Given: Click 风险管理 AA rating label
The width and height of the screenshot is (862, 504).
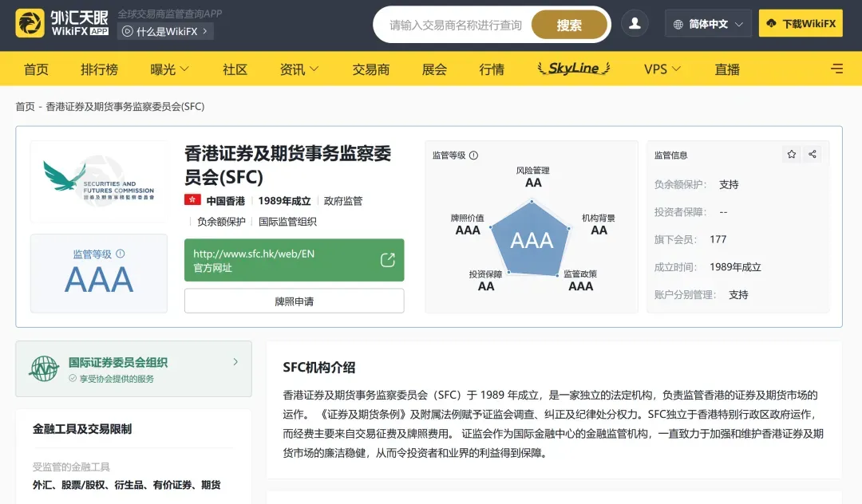Looking at the screenshot, I should [532, 177].
